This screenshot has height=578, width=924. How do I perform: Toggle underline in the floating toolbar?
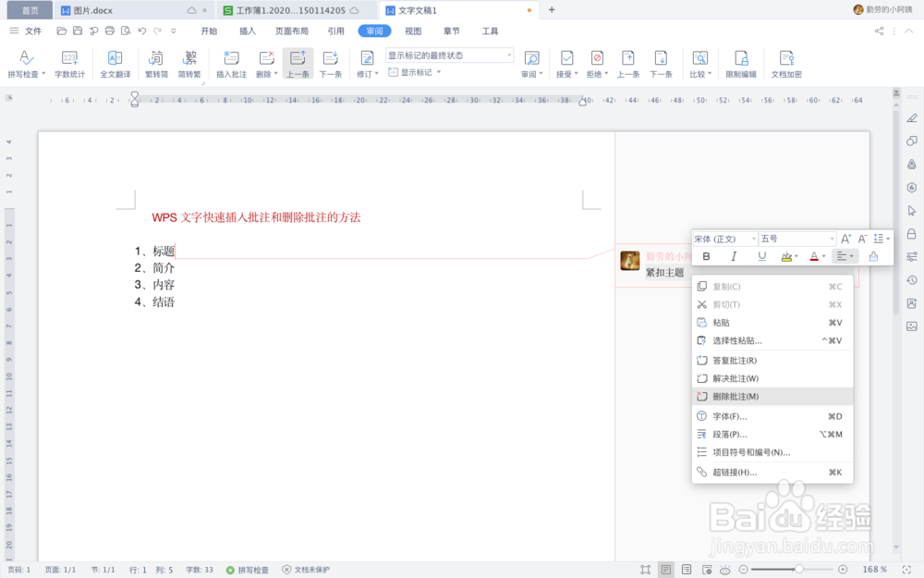click(761, 256)
